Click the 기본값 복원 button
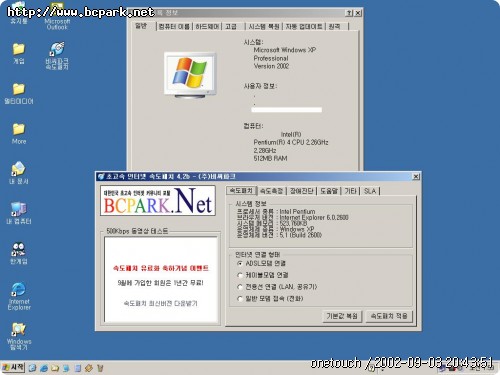 (342, 316)
